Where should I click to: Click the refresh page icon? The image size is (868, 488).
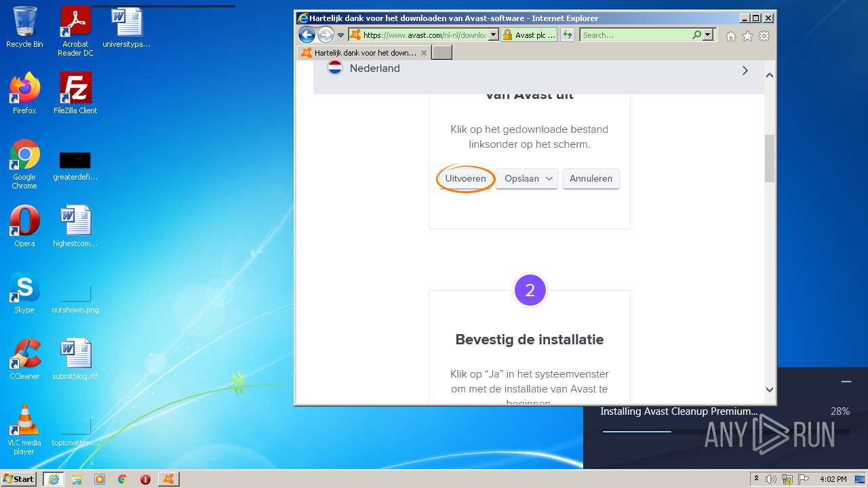(x=568, y=35)
